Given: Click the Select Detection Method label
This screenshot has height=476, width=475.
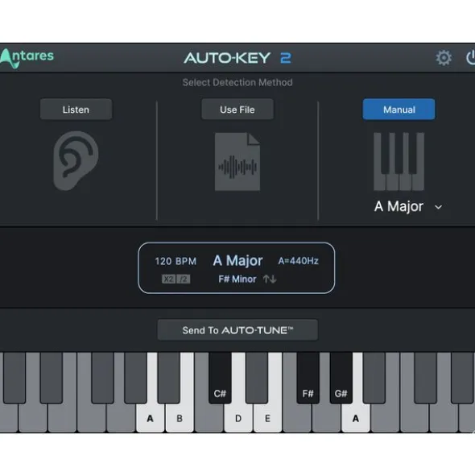Looking at the screenshot, I should [237, 82].
